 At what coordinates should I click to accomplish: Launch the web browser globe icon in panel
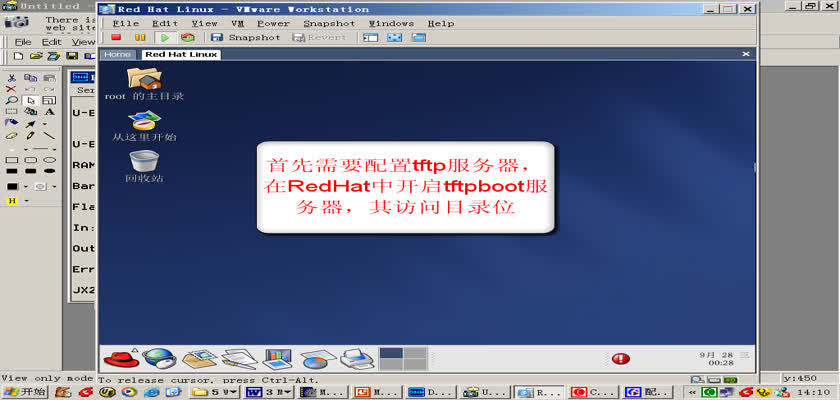tap(159, 358)
